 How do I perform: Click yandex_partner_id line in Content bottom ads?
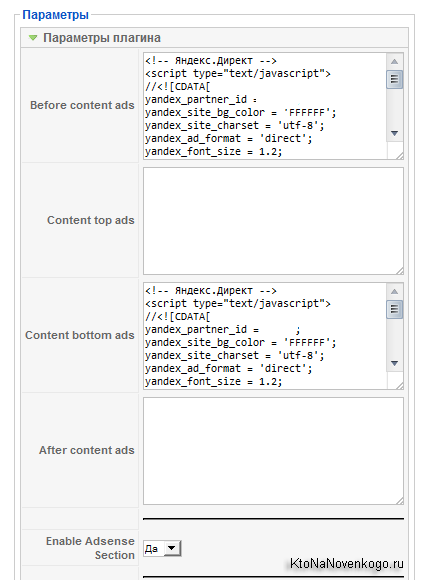point(223,329)
